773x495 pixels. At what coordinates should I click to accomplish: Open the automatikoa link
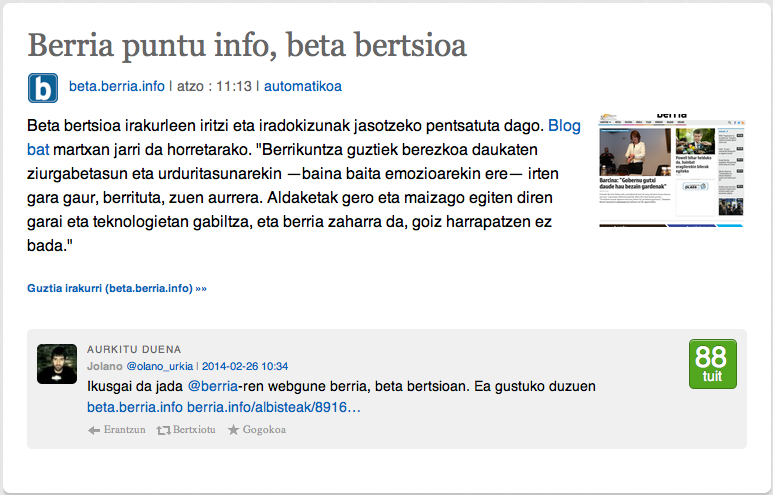tap(303, 86)
